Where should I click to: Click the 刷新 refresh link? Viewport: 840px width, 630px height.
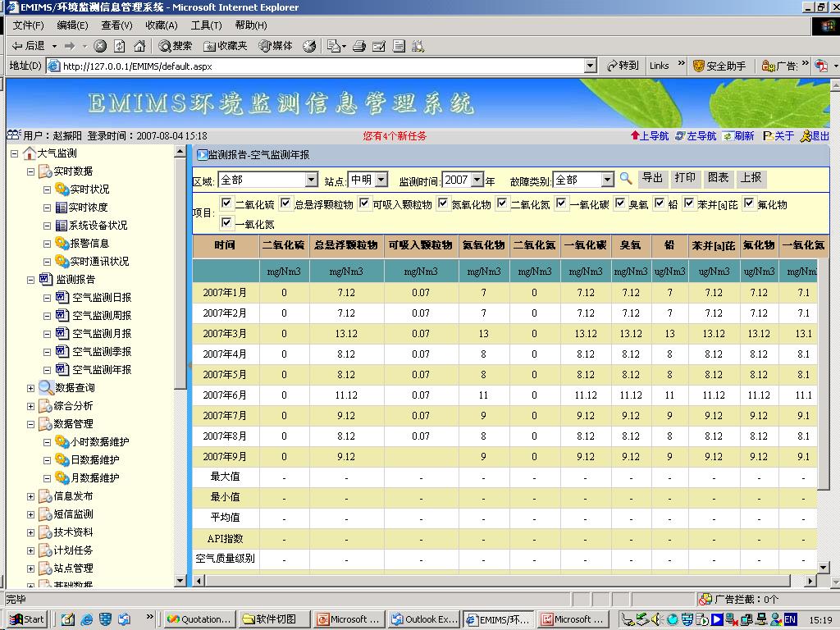tap(738, 136)
